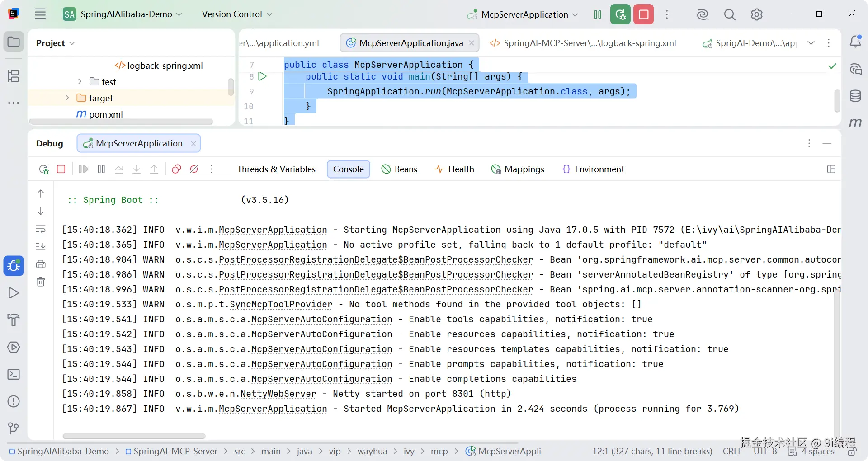Open the Mappings tab

point(518,169)
